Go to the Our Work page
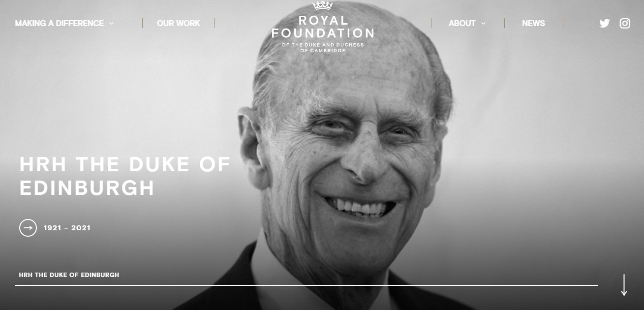Screen dimensions: 644x310 [x=179, y=23]
